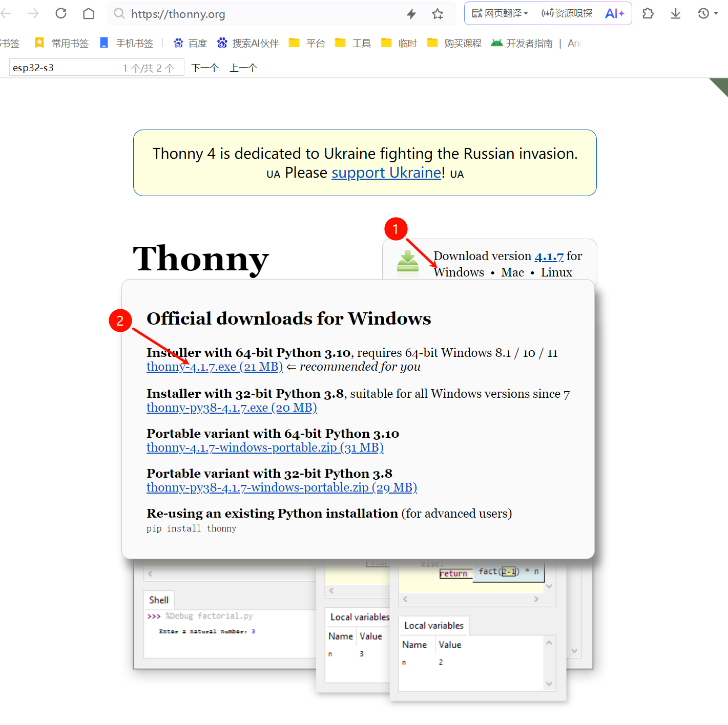Download thonny-py38-4.1.7-windows-portable.zip (29 MB)
The width and height of the screenshot is (728, 725).
282,487
